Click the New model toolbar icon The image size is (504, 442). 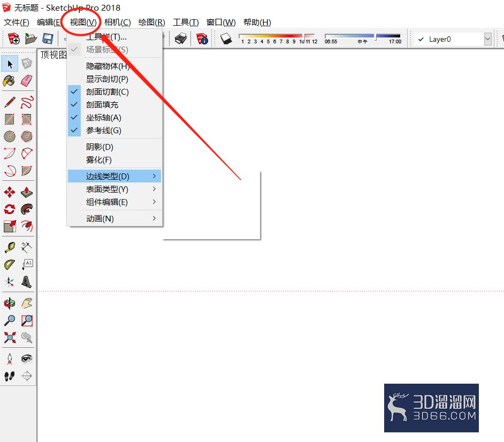tap(13, 39)
